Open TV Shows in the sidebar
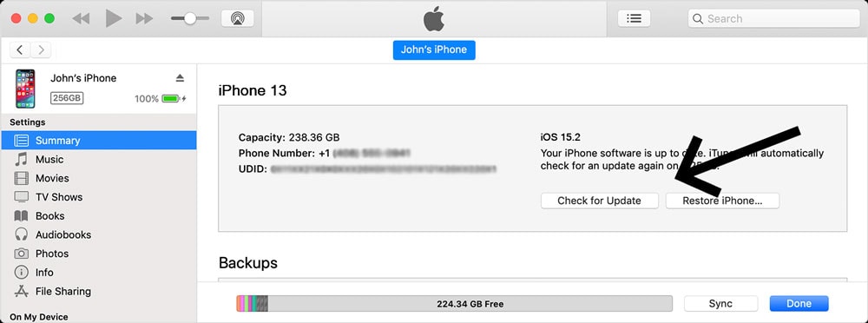This screenshot has height=323, width=868. tap(99, 197)
